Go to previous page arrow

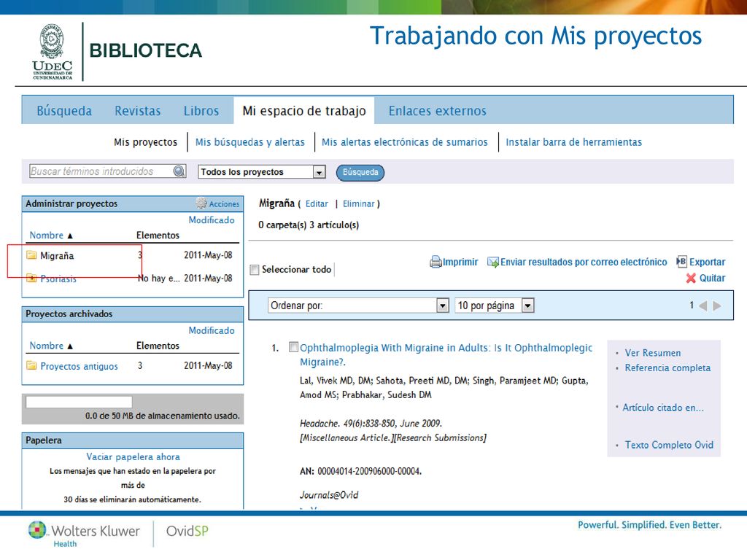point(703,306)
